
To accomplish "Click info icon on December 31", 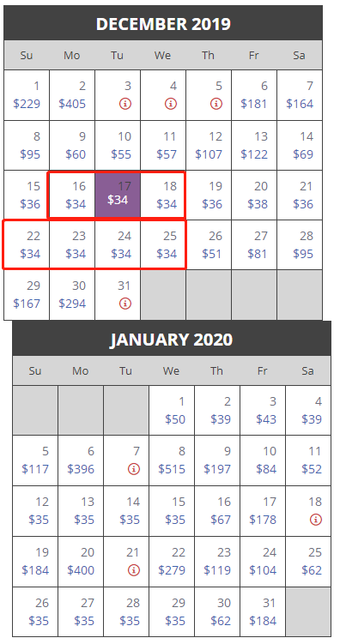I will pyautogui.click(x=125, y=304).
